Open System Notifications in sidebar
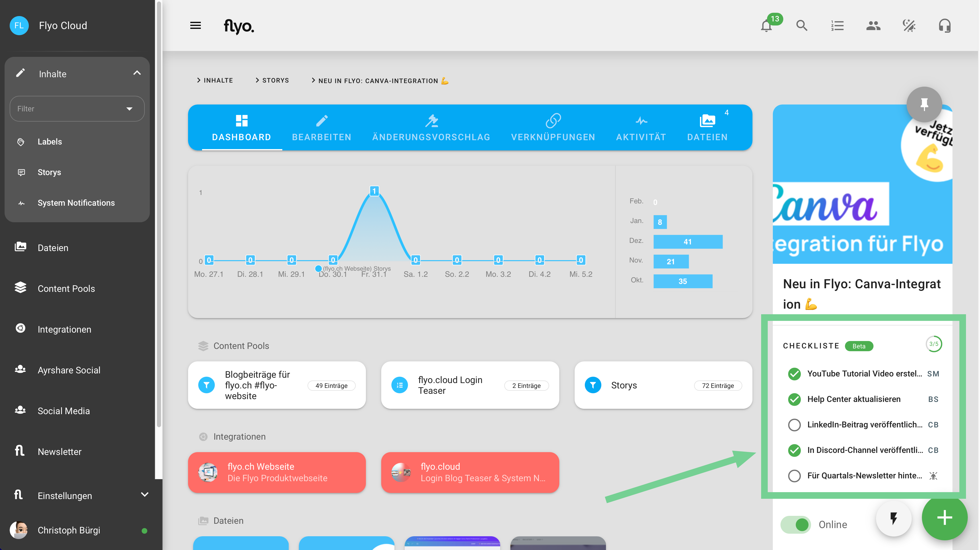 coord(77,203)
